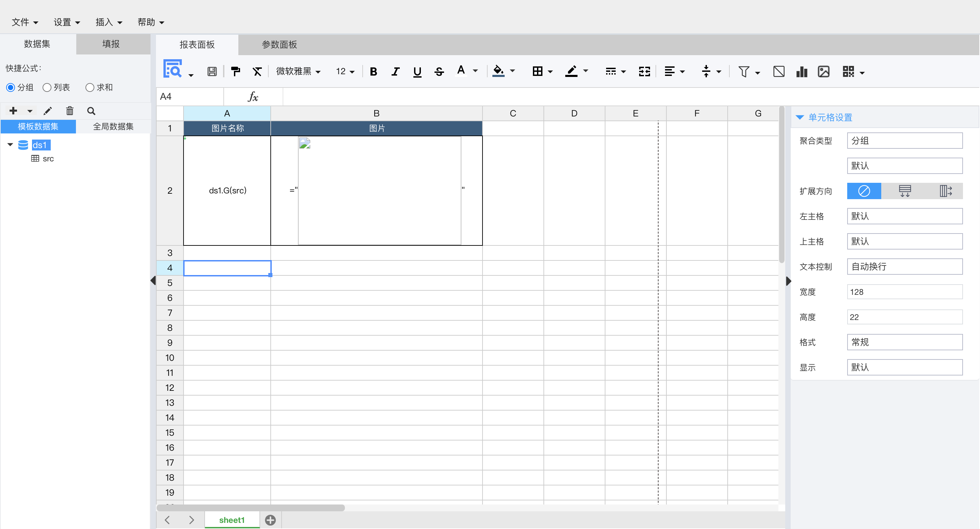Open the font size 12 dropdown
Image resolution: width=980 pixels, height=529 pixels.
[x=345, y=71]
